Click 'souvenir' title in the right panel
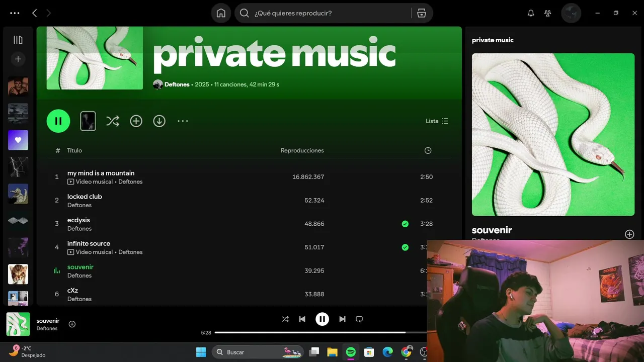The height and width of the screenshot is (362, 644). 492,230
